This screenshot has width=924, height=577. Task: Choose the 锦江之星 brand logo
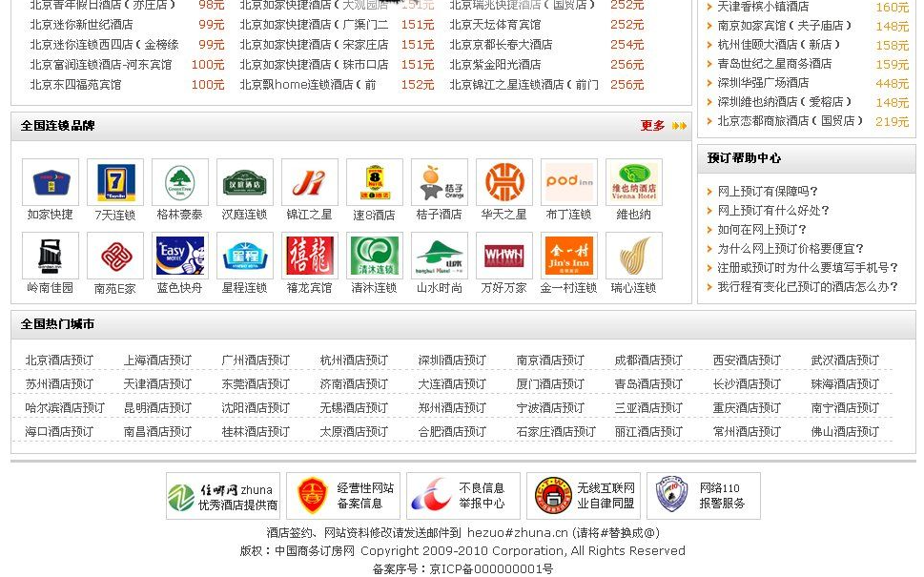(309, 181)
